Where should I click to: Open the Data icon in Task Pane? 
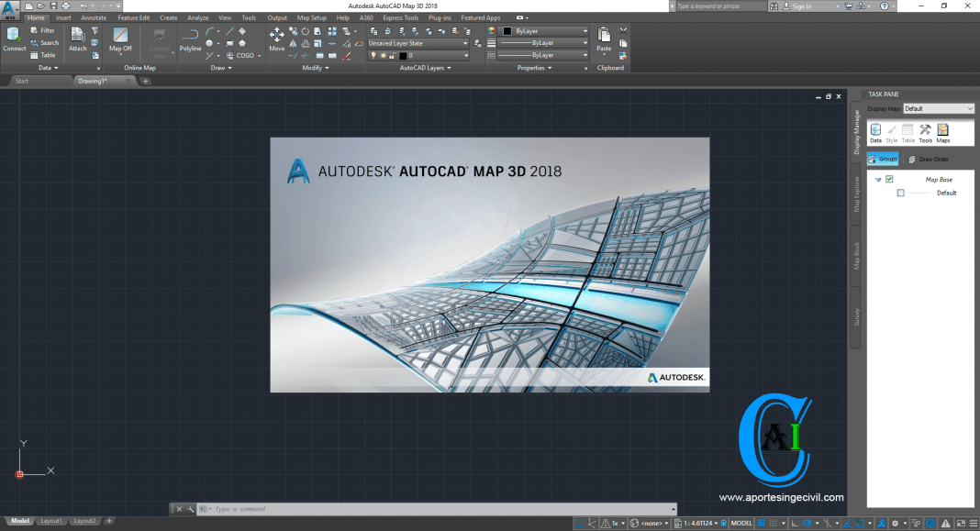(875, 132)
